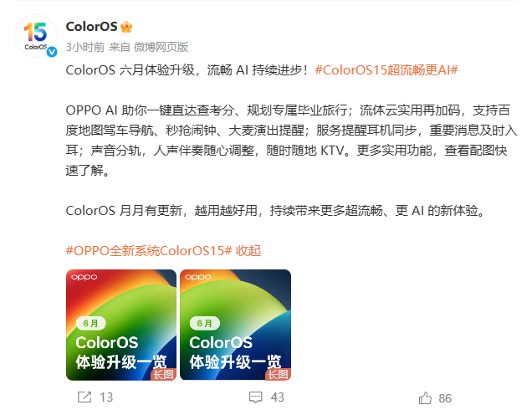Click the 微博网页版 source link
The image size is (532, 410).
(x=161, y=47)
